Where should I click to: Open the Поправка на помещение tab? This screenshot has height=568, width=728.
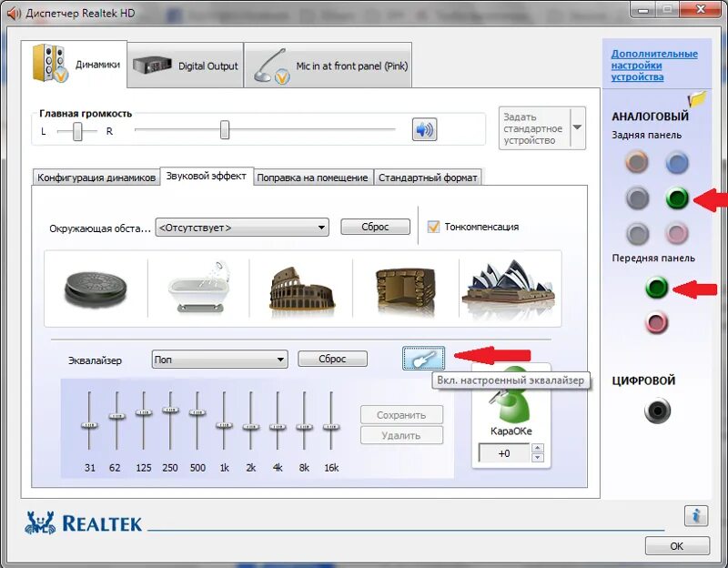(x=312, y=177)
